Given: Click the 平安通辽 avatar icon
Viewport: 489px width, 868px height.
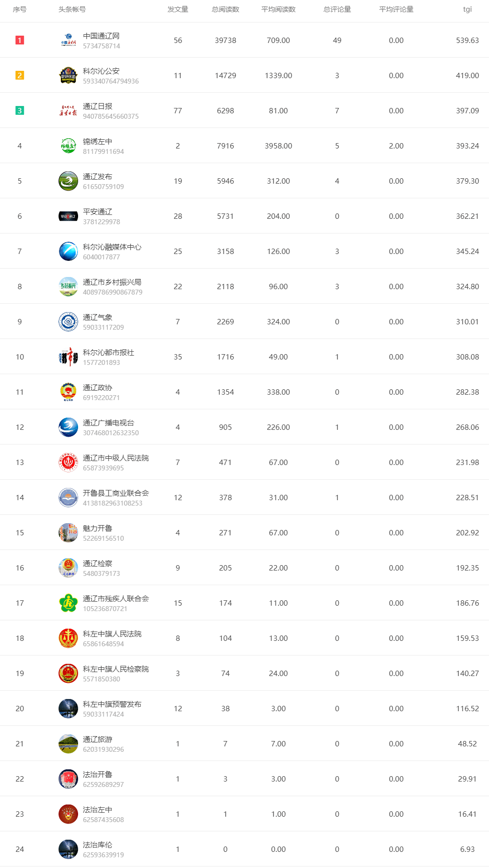Looking at the screenshot, I should 68,216.
